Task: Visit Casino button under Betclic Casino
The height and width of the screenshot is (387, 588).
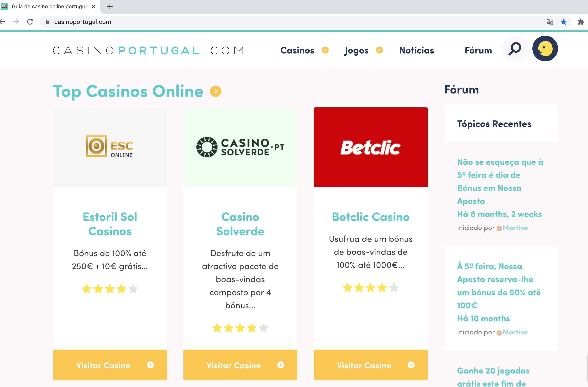Action: pyautogui.click(x=370, y=365)
